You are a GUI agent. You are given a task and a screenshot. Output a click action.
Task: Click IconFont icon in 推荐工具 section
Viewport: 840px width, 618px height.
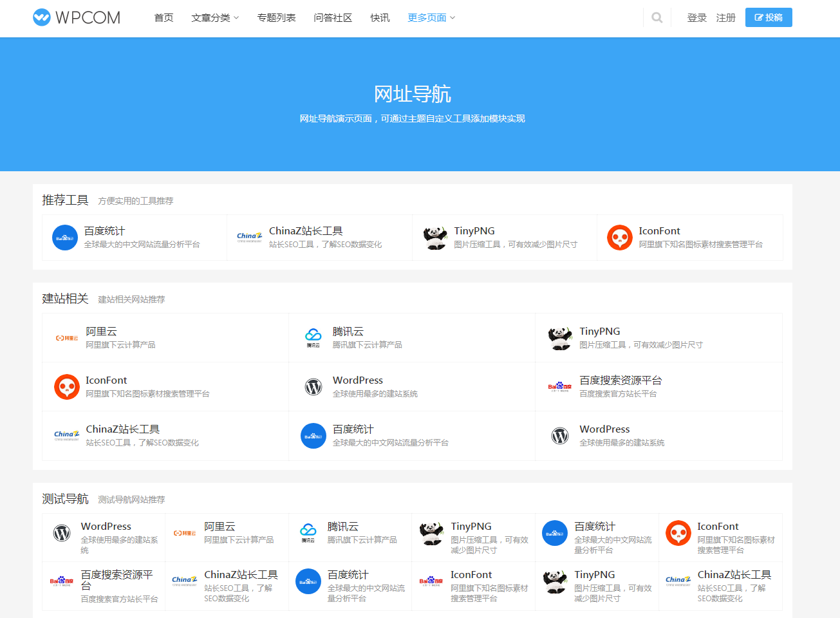tap(620, 238)
